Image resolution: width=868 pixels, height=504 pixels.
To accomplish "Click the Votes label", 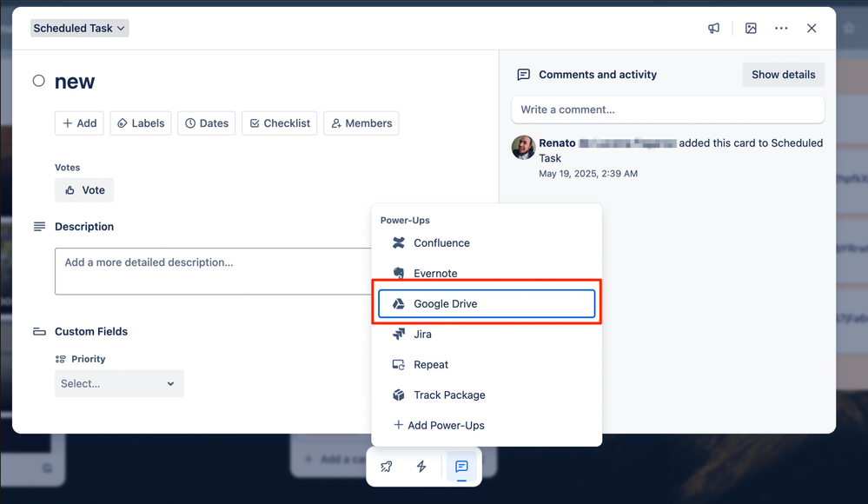I will (68, 167).
